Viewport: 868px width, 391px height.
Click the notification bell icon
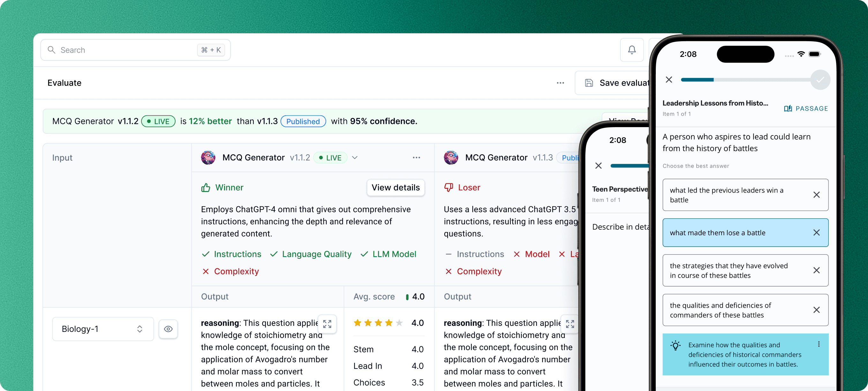(632, 50)
